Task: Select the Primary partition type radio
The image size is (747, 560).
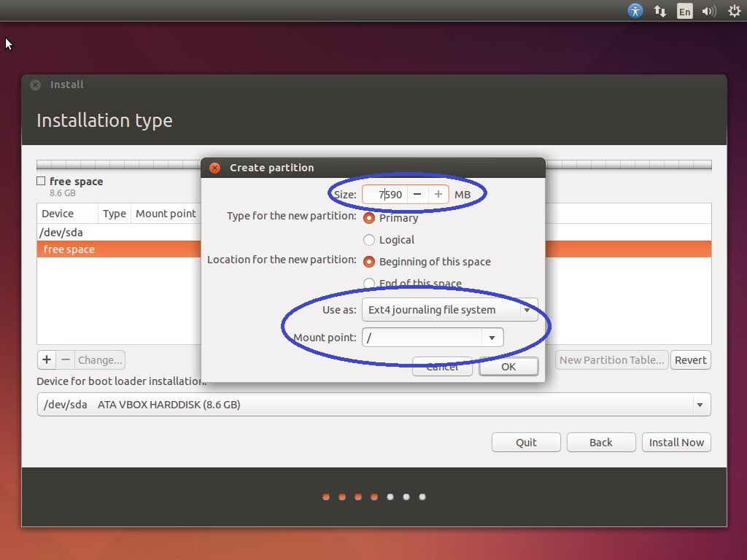Action: point(369,217)
